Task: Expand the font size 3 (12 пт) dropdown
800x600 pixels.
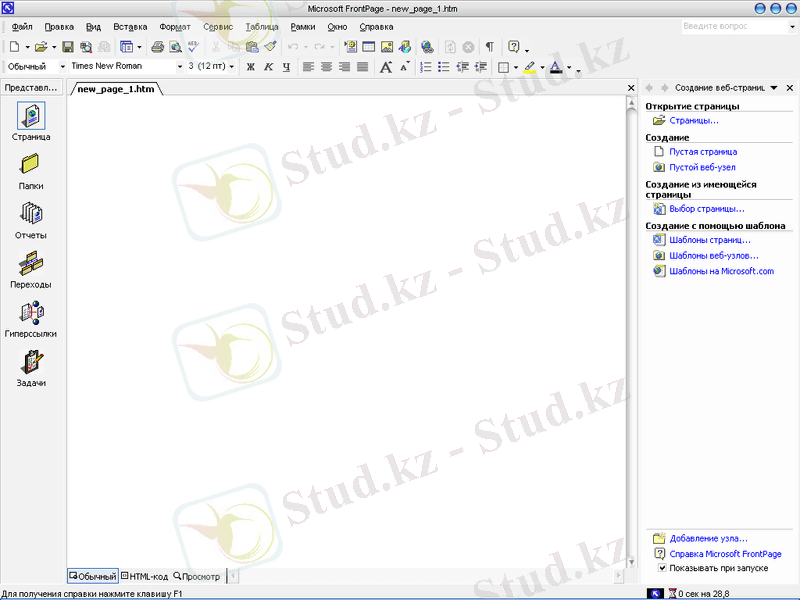Action: pos(232,67)
